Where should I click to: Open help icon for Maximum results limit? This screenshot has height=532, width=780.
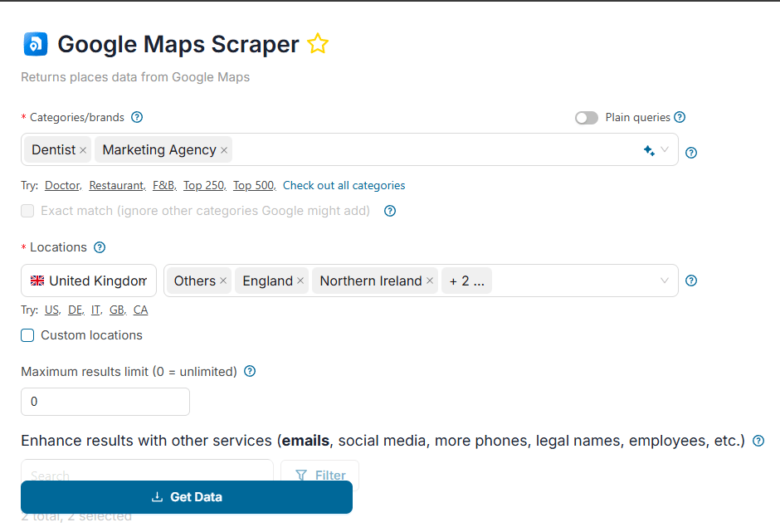click(x=250, y=371)
